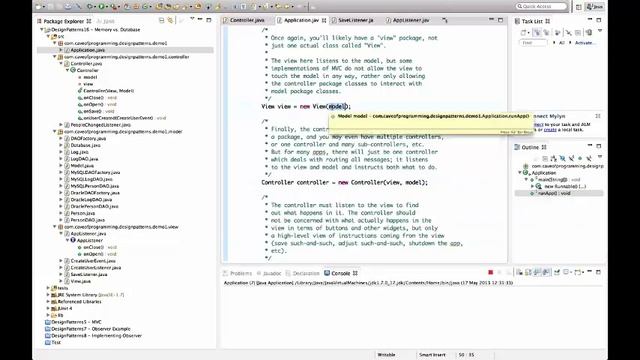The image size is (640, 360).
Task: Click the Package Explorer view title
Action: click(64, 21)
